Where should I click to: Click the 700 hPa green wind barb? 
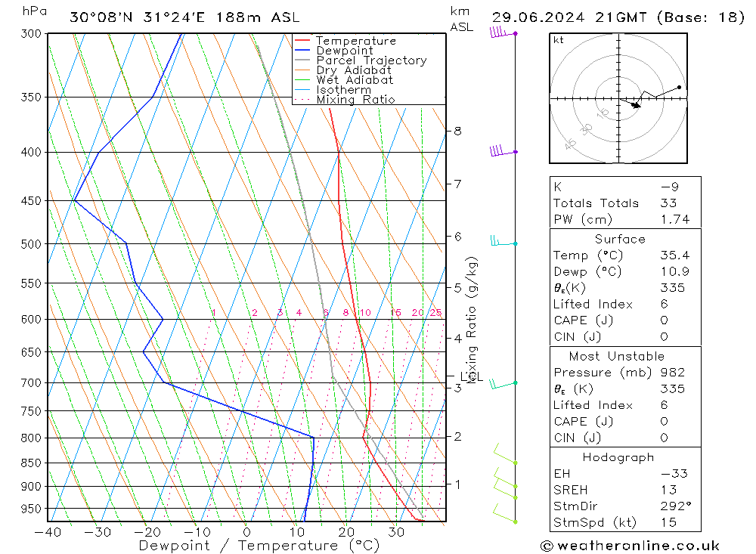[503, 384]
